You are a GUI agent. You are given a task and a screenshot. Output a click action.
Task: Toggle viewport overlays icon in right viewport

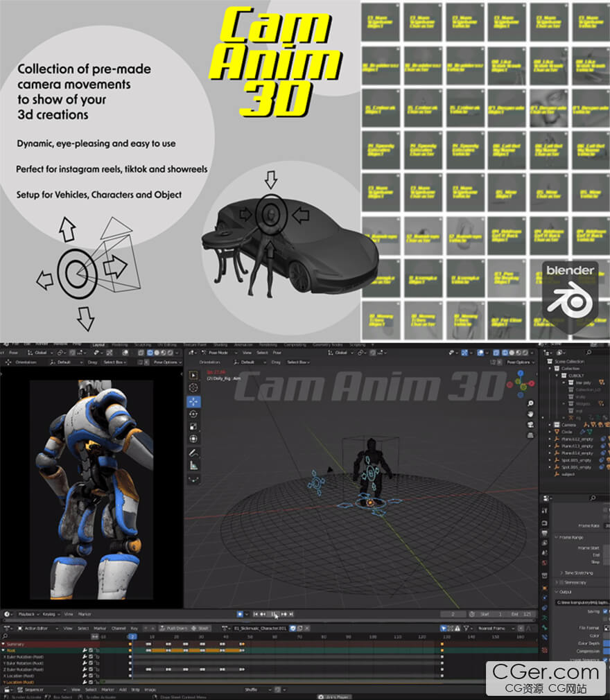pyautogui.click(x=481, y=353)
